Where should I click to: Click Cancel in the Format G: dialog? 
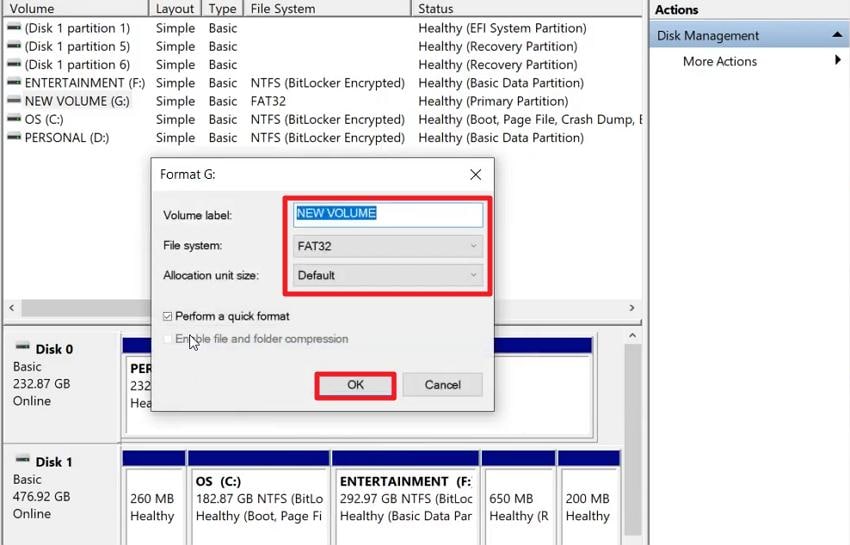442,385
